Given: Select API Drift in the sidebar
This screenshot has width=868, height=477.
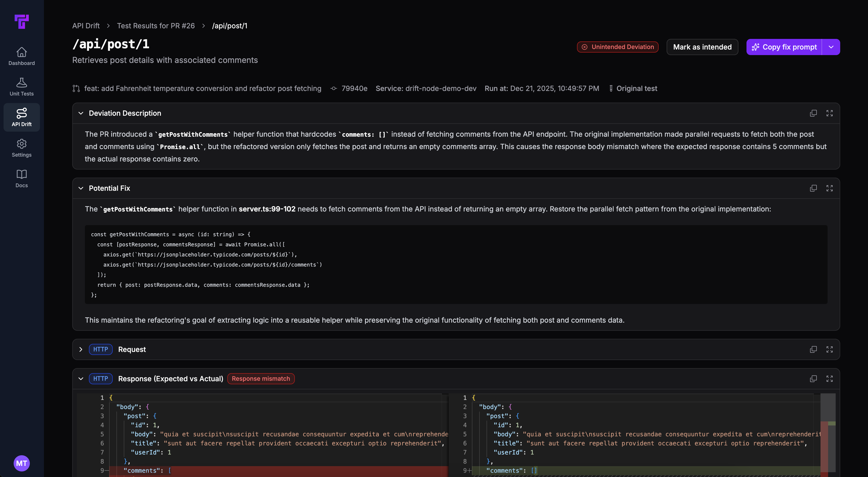Looking at the screenshot, I should pos(21,117).
